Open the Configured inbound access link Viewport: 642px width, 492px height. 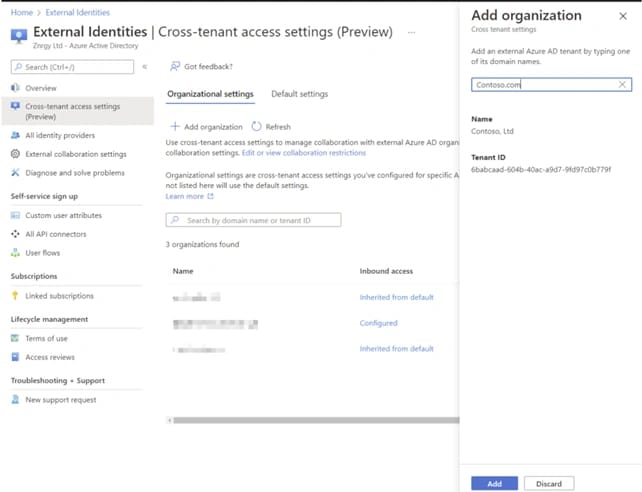pyautogui.click(x=378, y=323)
